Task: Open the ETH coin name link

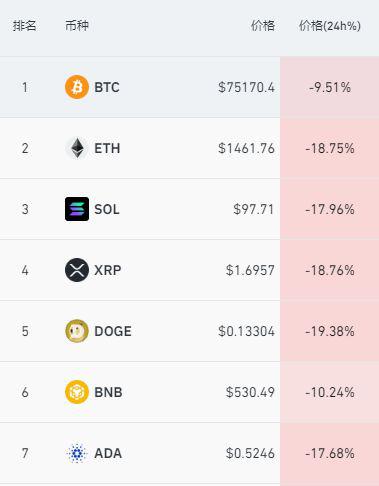Action: [x=107, y=148]
